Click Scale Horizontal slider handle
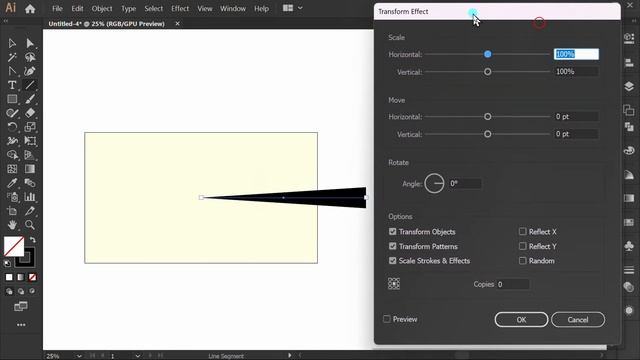Image resolution: width=640 pixels, height=360 pixels. pyautogui.click(x=487, y=54)
